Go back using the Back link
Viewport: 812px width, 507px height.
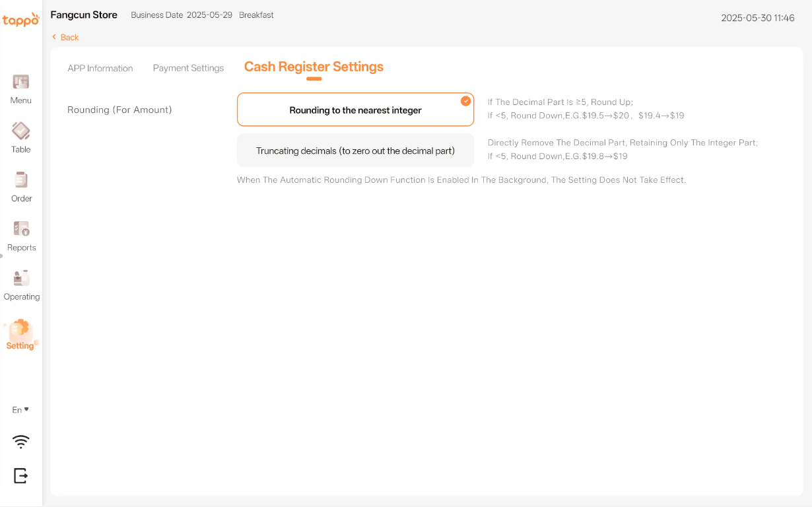pyautogui.click(x=65, y=38)
